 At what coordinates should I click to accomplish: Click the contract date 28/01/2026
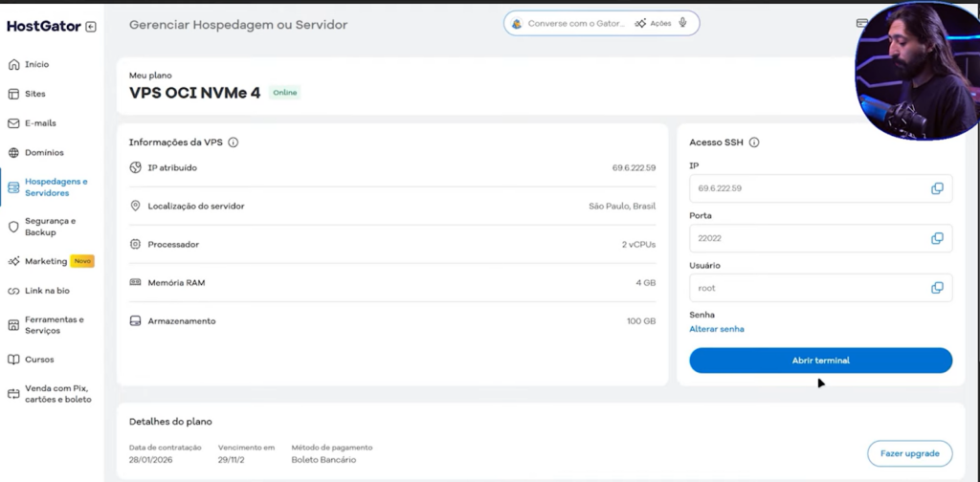[150, 460]
